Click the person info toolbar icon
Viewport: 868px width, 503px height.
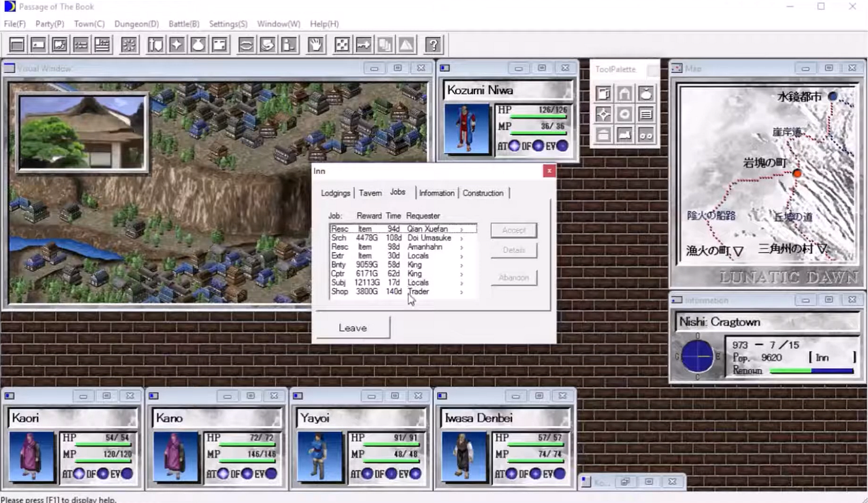(288, 45)
